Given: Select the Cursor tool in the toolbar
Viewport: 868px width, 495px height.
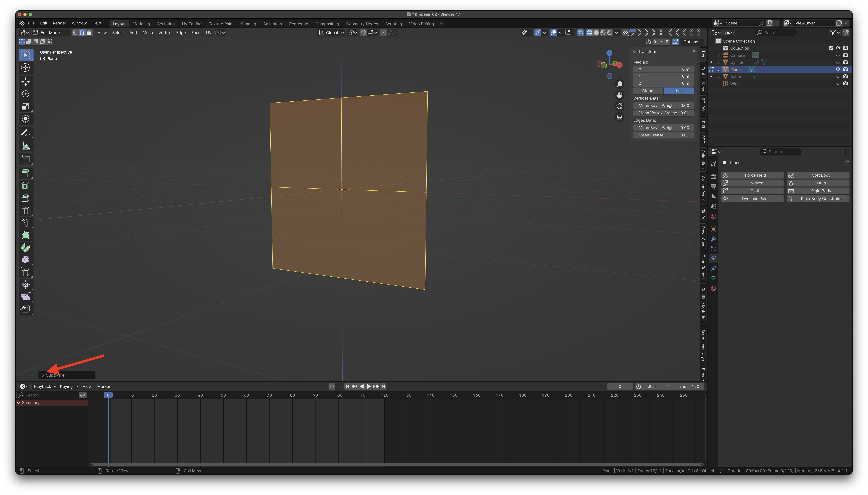Looking at the screenshot, I should (25, 68).
